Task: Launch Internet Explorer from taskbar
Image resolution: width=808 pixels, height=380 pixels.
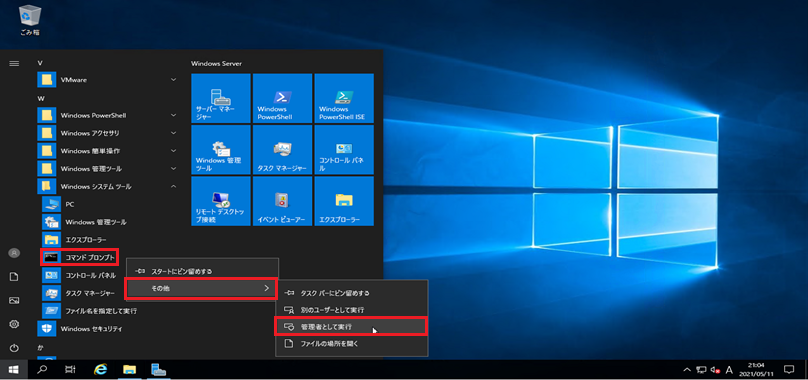Action: point(100,369)
